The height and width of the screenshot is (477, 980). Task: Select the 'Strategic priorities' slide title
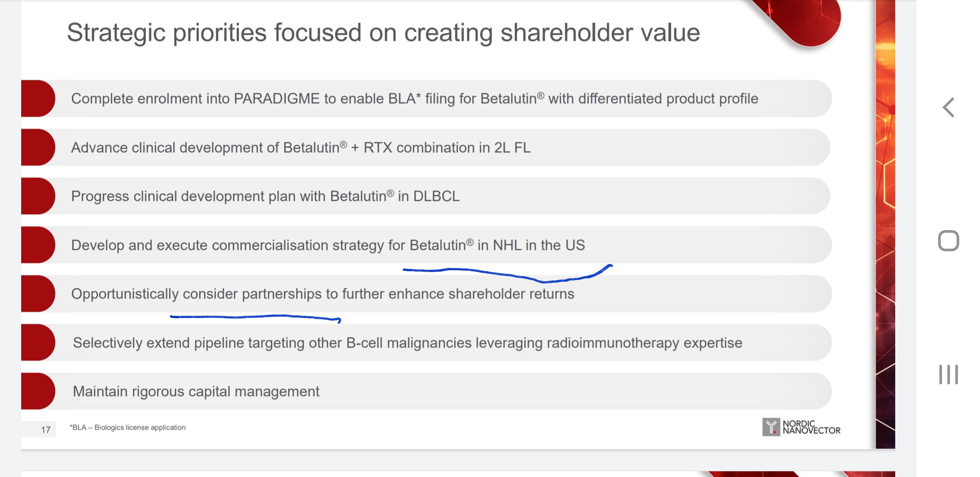383,33
